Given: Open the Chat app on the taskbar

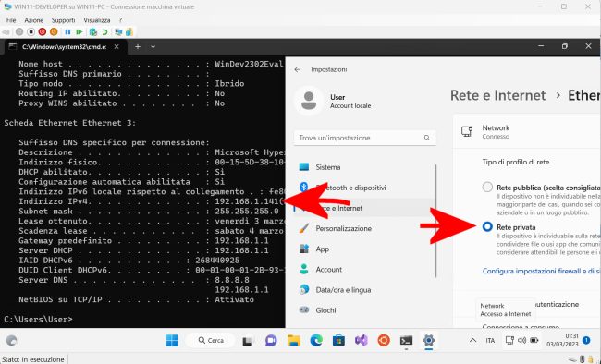Looking at the screenshot, I should pos(271,340).
